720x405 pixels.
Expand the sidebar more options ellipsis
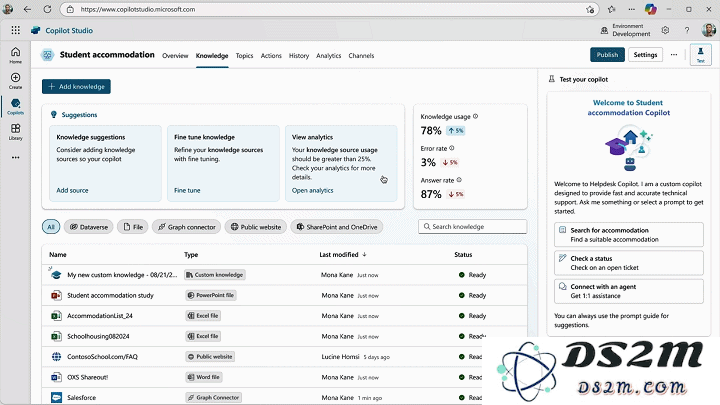coord(16,158)
